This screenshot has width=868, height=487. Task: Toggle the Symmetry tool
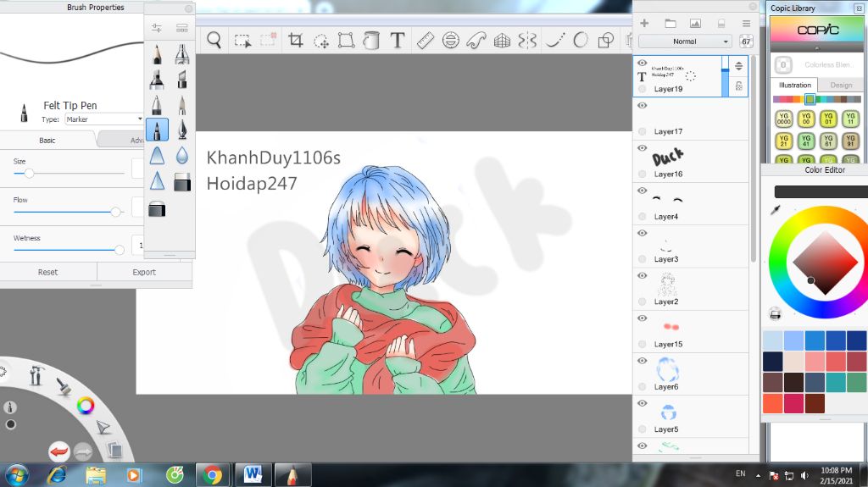click(x=527, y=40)
